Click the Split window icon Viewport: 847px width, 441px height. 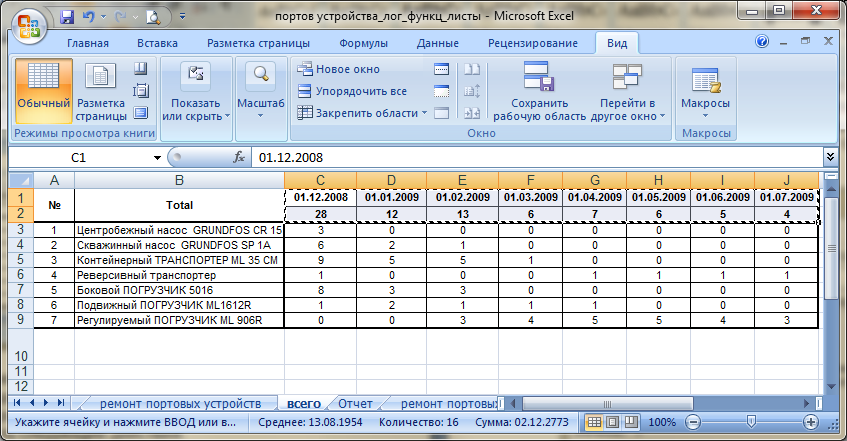pos(441,69)
